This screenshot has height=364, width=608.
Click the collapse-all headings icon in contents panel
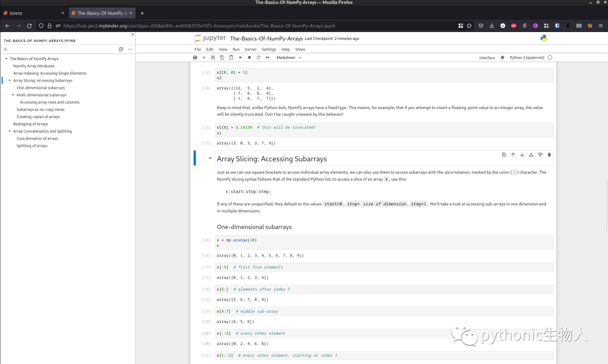point(121,50)
